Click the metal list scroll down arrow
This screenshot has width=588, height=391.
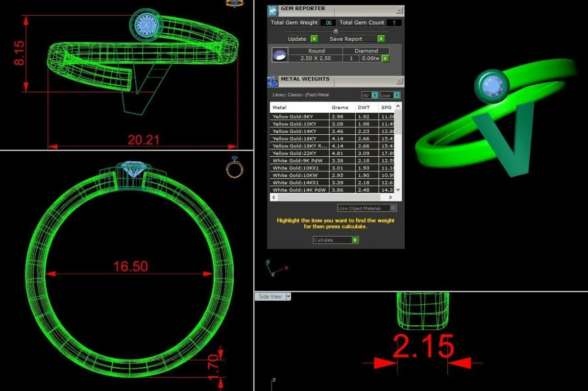coord(398,190)
